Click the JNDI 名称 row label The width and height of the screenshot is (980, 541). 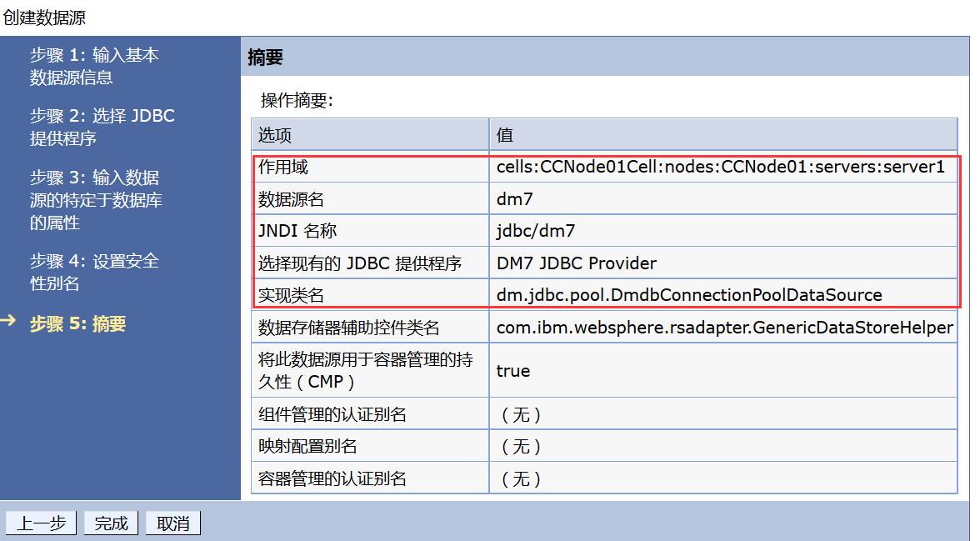[297, 231]
